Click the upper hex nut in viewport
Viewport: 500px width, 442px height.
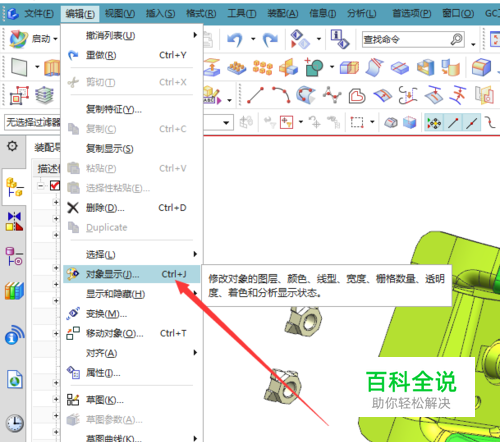click(303, 321)
